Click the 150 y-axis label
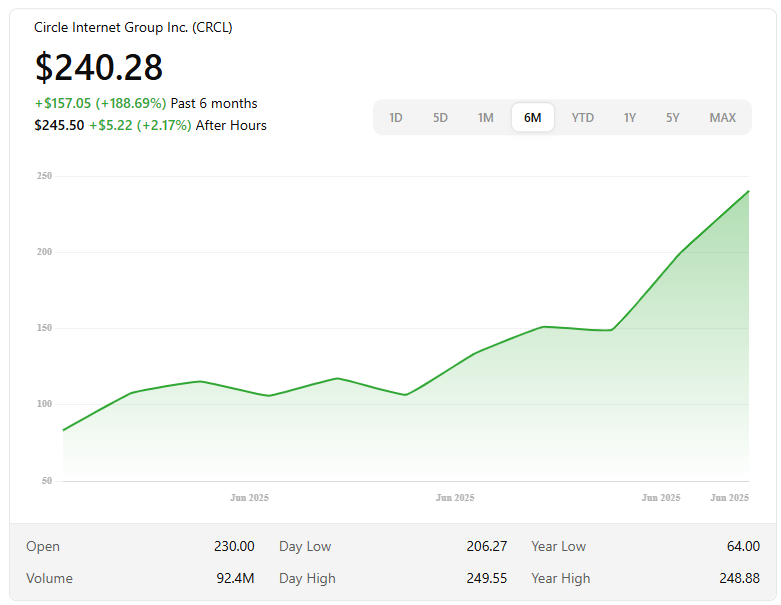Image resolution: width=781 pixels, height=605 pixels. (44, 328)
